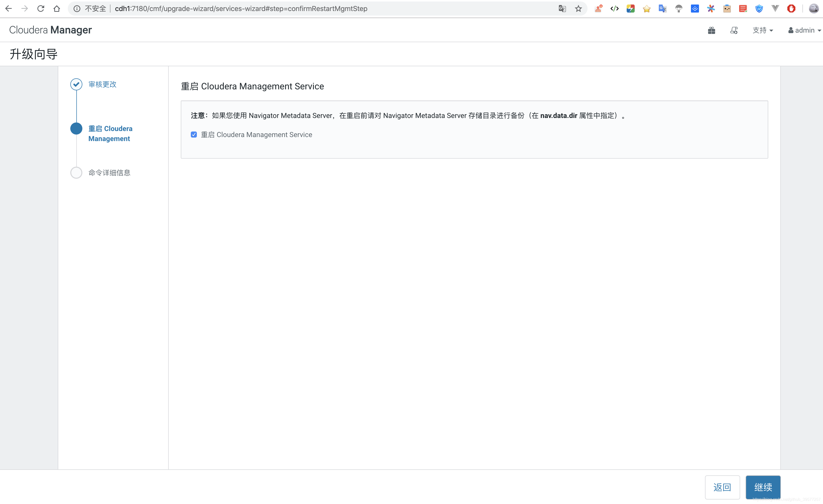Bookmark this page with star icon
823x504 pixels.
click(x=578, y=9)
